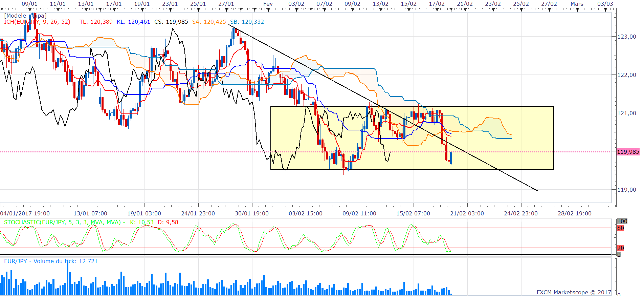Click the 27/01 date label
The height and width of the screenshot is (296, 644).
tap(226, 4)
